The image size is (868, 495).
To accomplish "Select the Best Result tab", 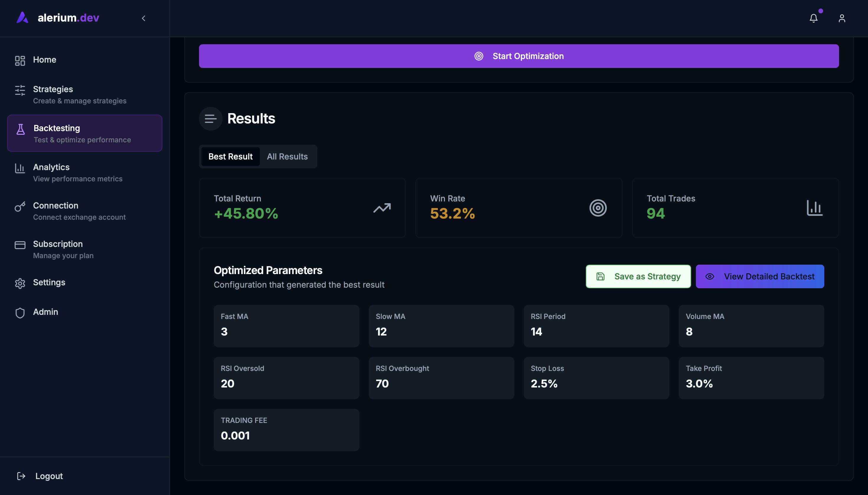I will click(230, 157).
